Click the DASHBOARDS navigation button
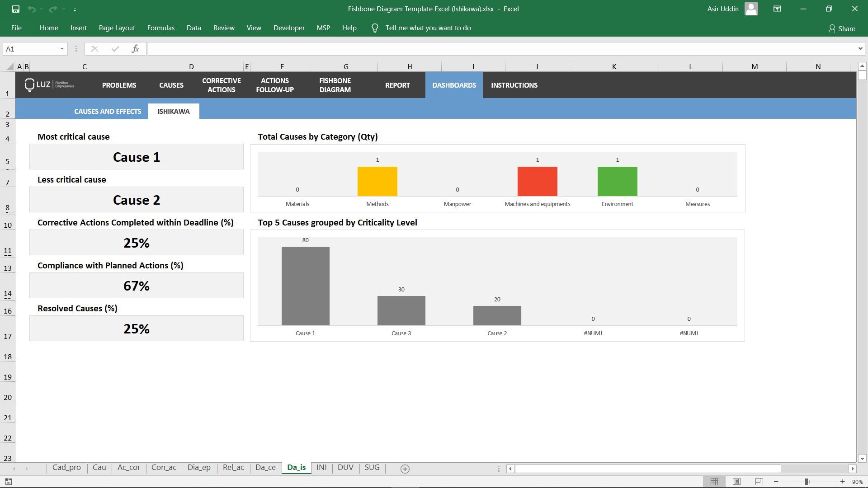Screen dimensions: 868x488 [454, 85]
